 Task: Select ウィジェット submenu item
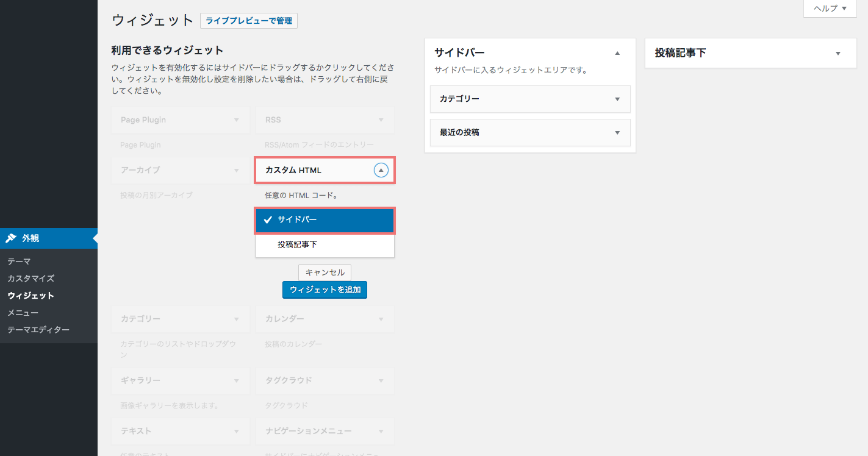point(31,296)
